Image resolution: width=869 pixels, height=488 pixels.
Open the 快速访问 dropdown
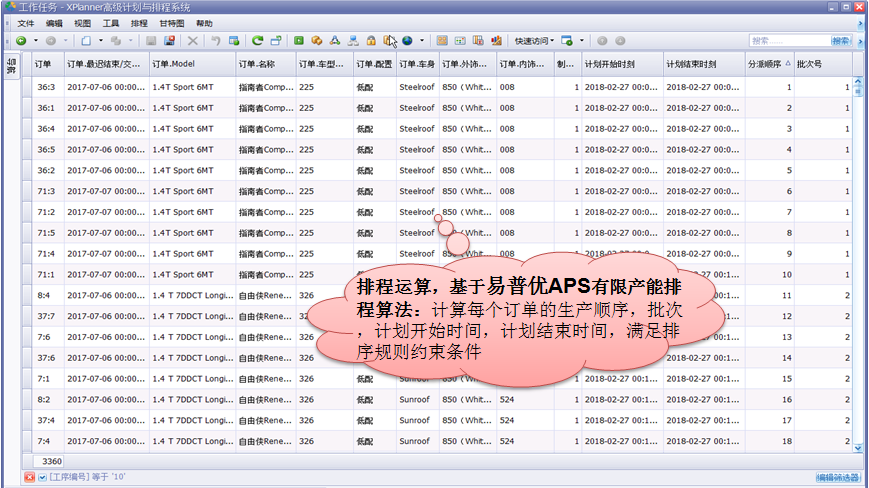(x=534, y=41)
